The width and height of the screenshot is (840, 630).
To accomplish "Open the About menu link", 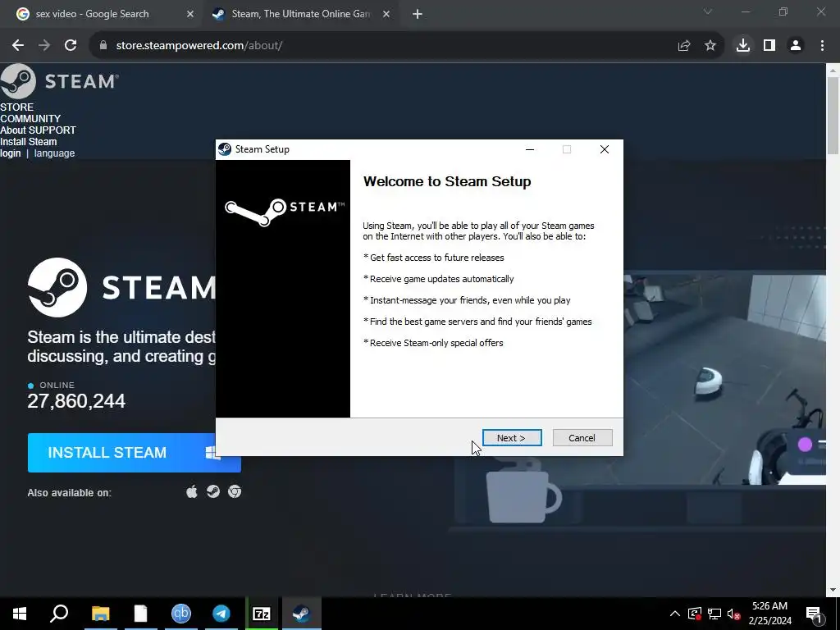I will 13,130.
